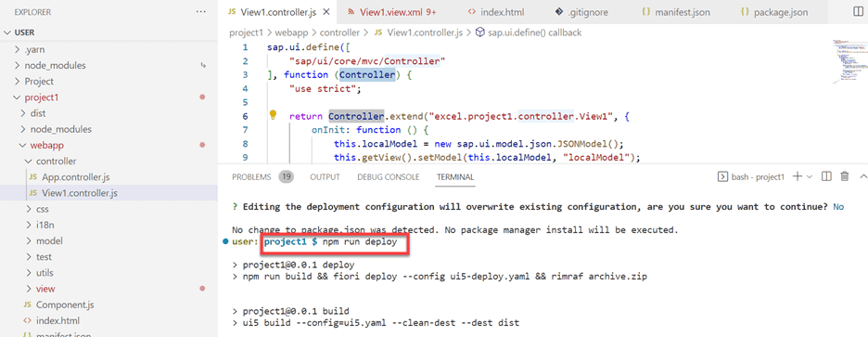Open the terminal launch profile dropdown arrow
This screenshot has width=868, height=337.
tap(810, 176)
